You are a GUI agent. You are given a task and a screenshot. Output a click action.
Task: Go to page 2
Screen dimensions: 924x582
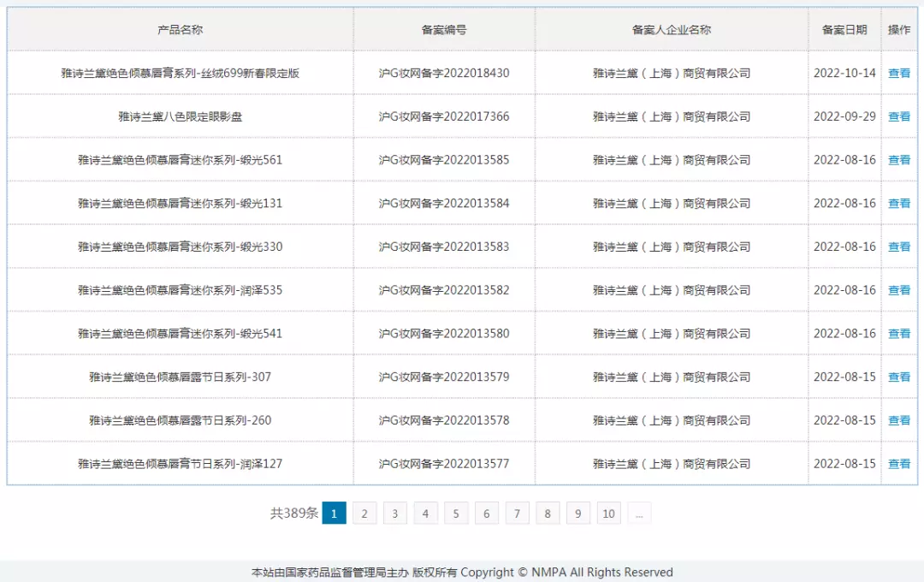click(364, 513)
